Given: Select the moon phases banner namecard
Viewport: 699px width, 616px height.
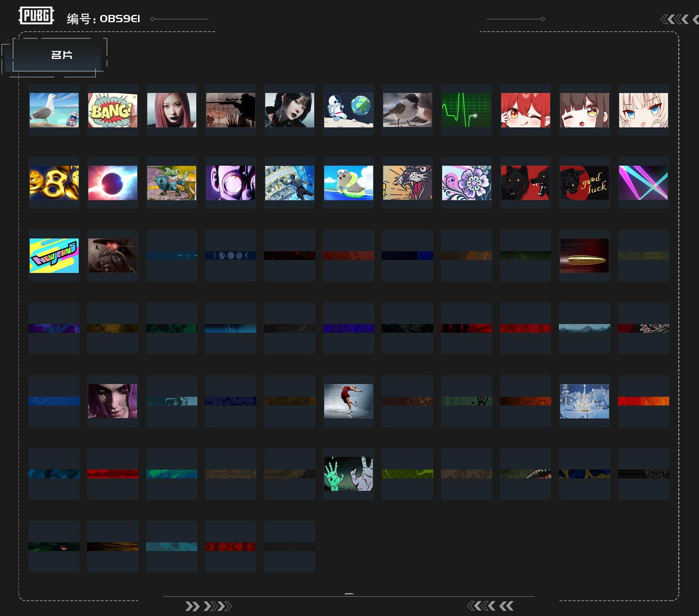Looking at the screenshot, I should (x=230, y=255).
